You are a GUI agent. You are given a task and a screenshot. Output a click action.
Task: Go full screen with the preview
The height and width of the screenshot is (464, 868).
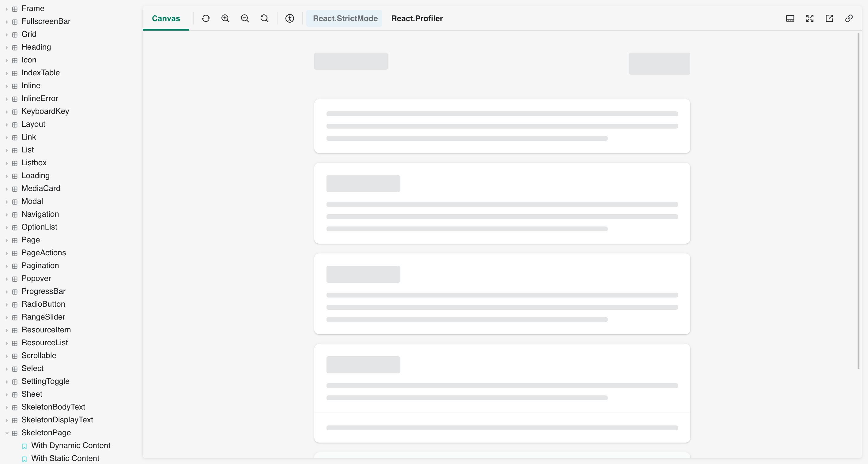[810, 19]
